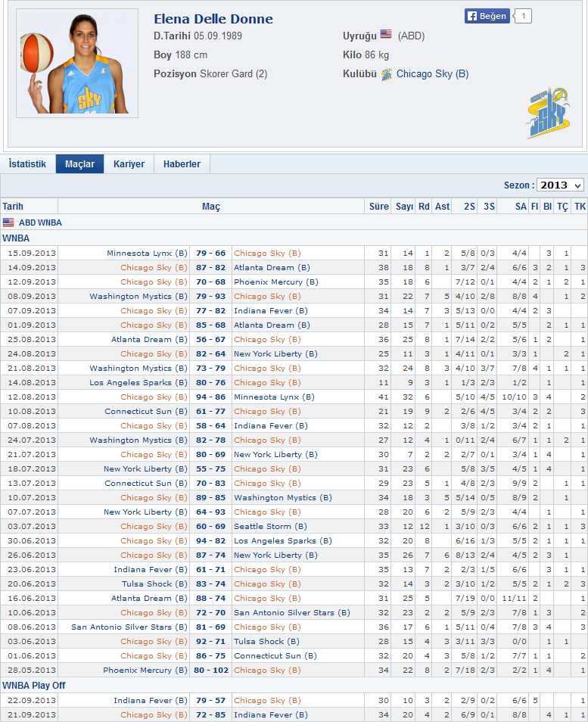Click the date 28.05.2013
The image size is (588, 722).
coord(32,670)
